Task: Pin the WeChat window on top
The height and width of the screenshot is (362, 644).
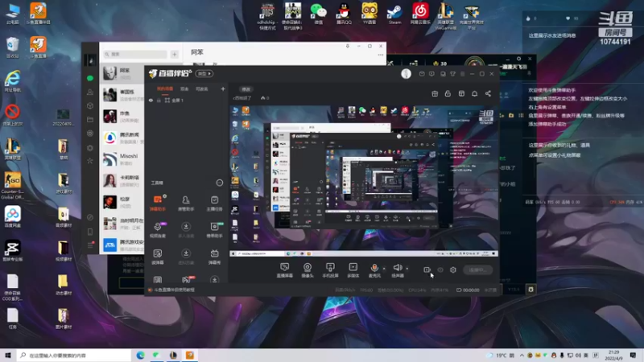Action: [x=348, y=46]
